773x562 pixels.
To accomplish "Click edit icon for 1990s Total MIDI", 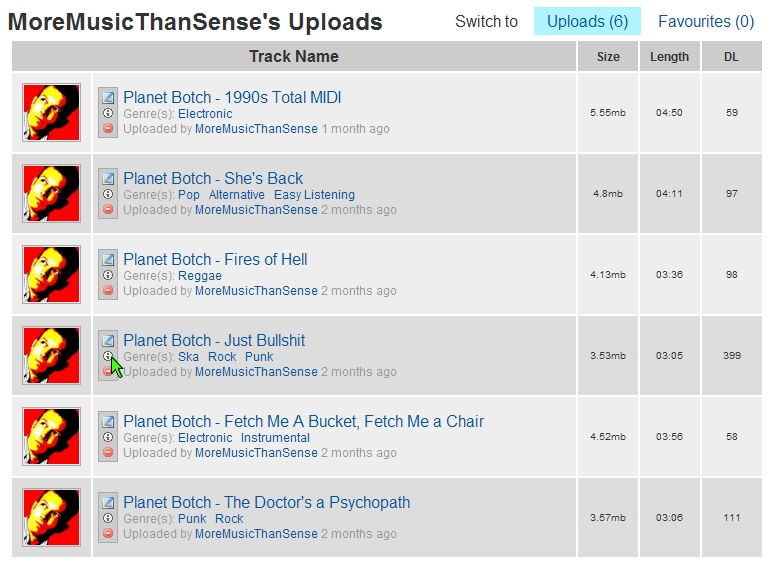I will (x=108, y=97).
